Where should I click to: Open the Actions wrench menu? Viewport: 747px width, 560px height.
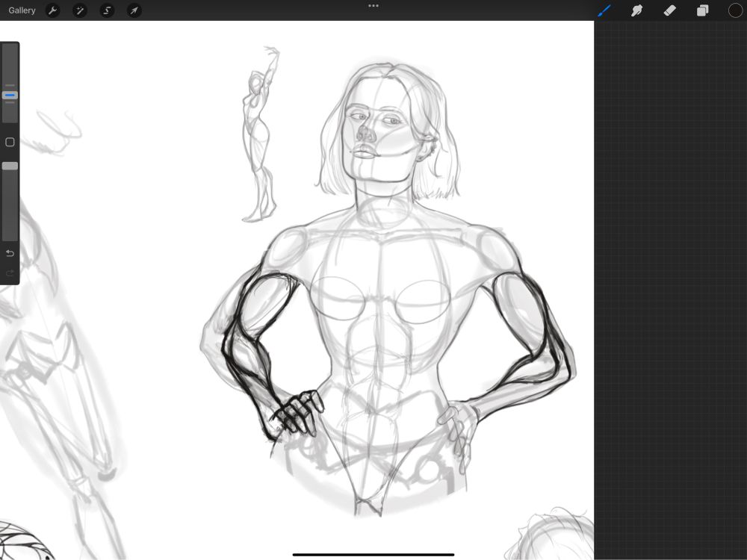tap(52, 10)
